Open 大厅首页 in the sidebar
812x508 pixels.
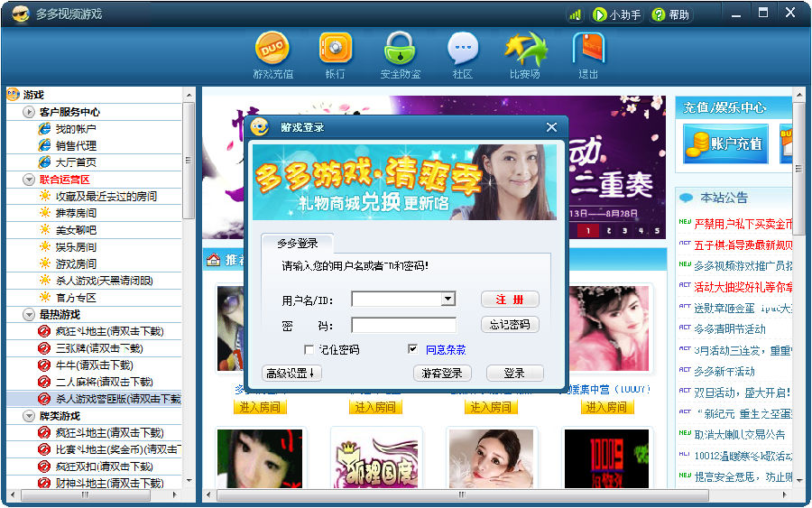pyautogui.click(x=76, y=162)
